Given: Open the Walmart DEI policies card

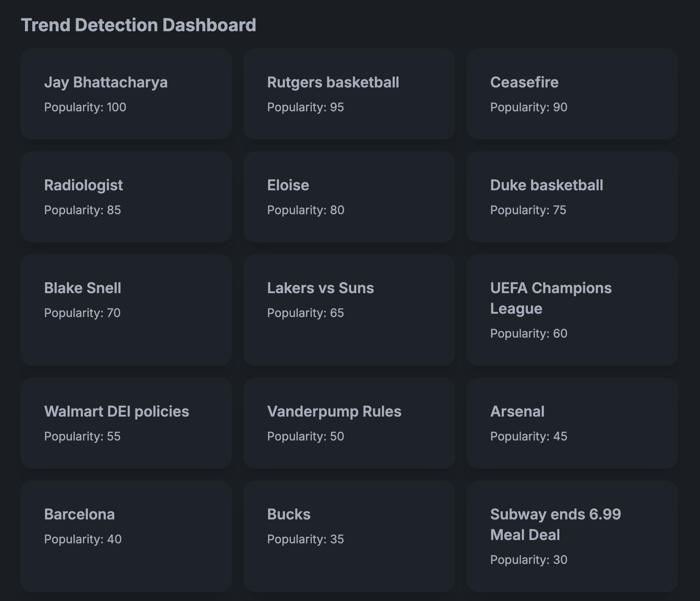Looking at the screenshot, I should (126, 423).
